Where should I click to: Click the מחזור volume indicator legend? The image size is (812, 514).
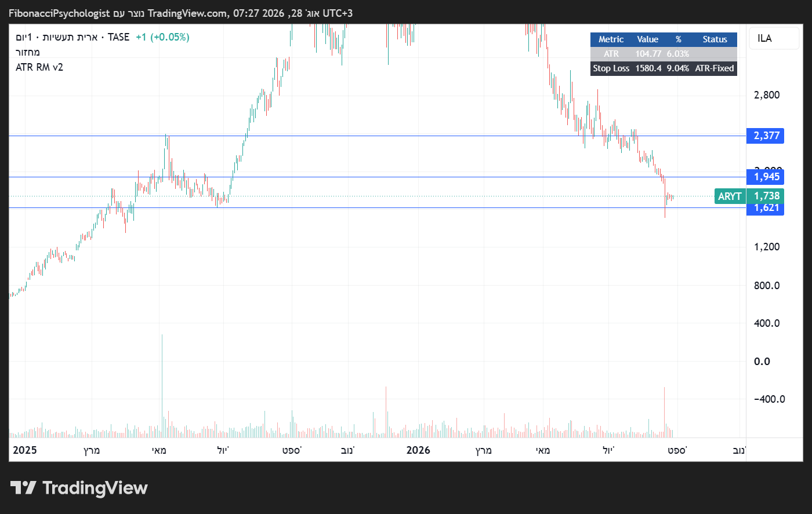[x=28, y=52]
